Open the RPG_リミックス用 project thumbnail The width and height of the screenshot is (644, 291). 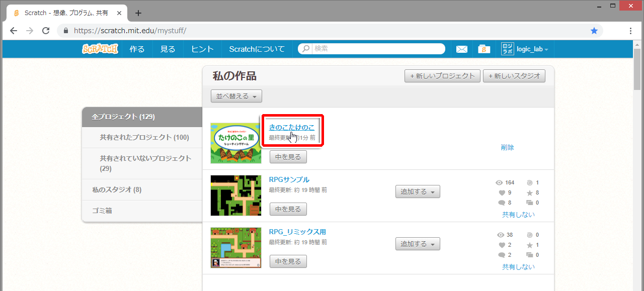pyautogui.click(x=236, y=248)
